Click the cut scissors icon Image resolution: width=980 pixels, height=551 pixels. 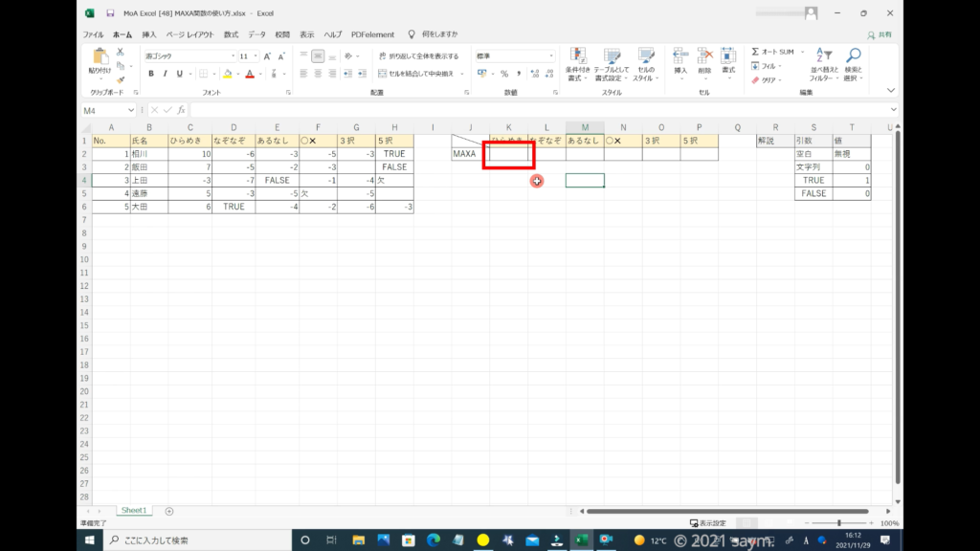[122, 52]
